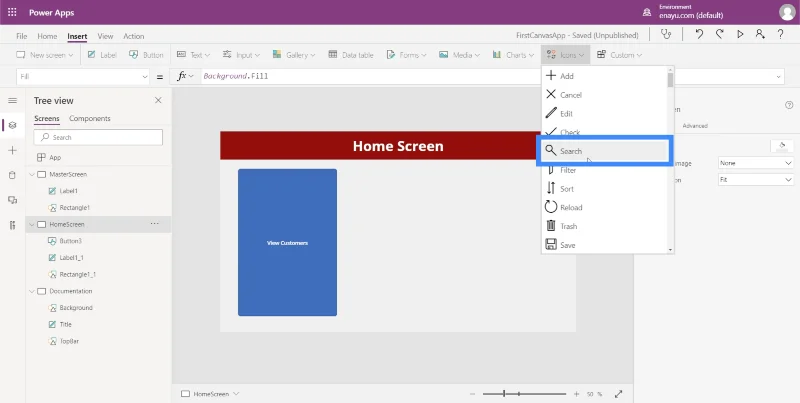The image size is (800, 403).
Task: Preview the app with play icon
Action: (740, 34)
